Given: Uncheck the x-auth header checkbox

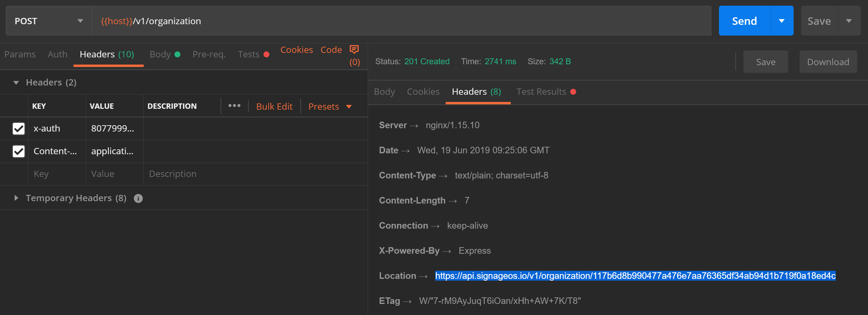Looking at the screenshot, I should pos(19,129).
